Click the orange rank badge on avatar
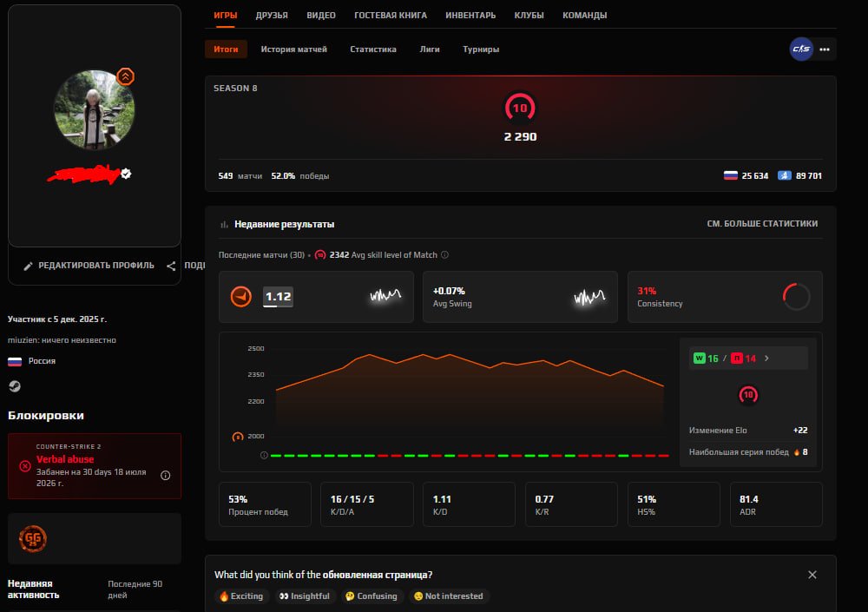The image size is (868, 612). pyautogui.click(x=126, y=76)
